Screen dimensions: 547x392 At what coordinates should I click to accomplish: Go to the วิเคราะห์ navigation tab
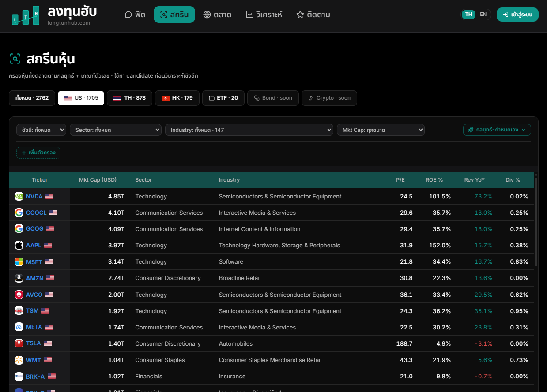264,15
